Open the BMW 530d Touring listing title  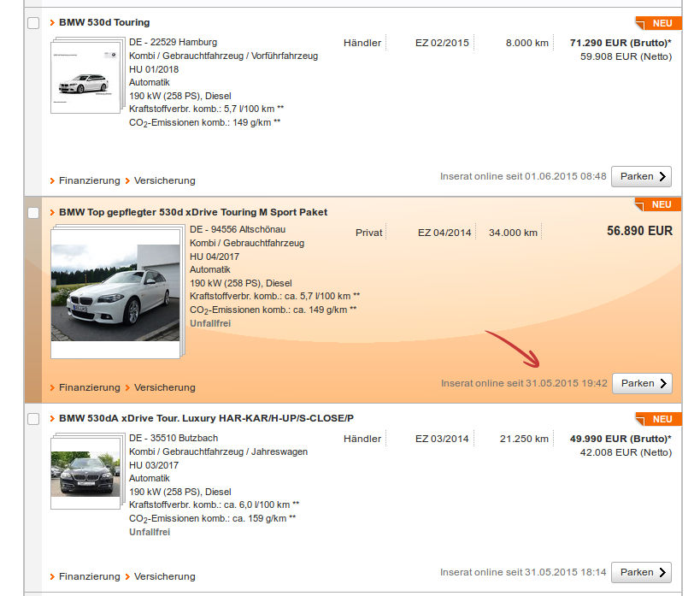coord(104,22)
